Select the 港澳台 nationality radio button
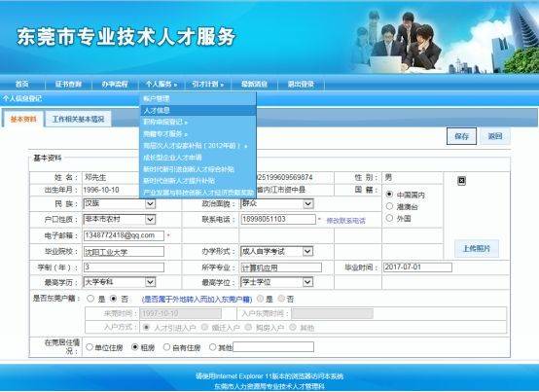This screenshot has height=392, width=539. click(x=389, y=206)
